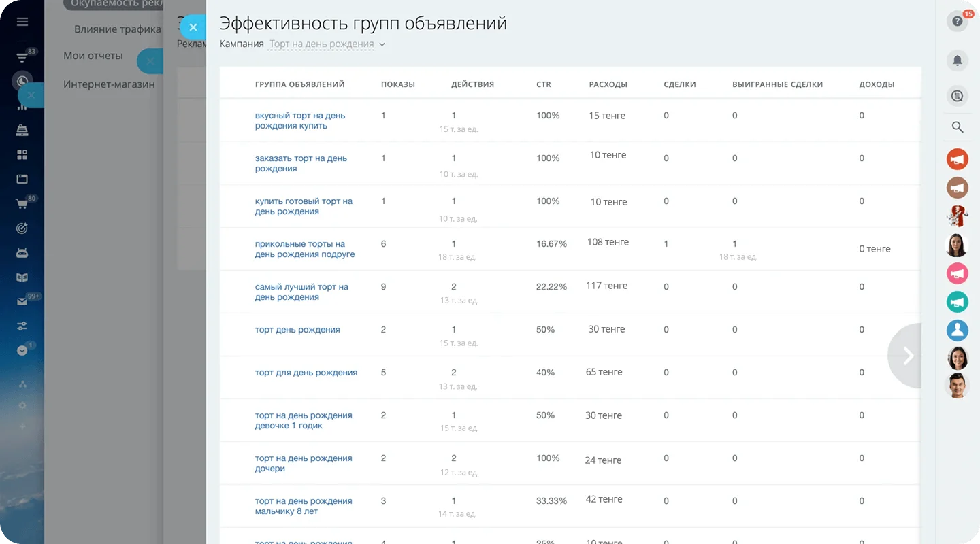Open ad group 'торт для день рождения'

click(306, 373)
